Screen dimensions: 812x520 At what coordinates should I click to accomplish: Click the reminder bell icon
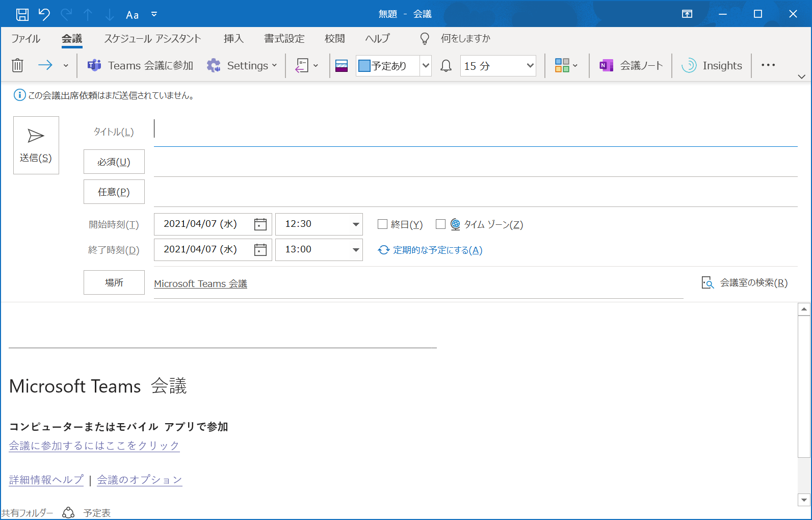446,65
